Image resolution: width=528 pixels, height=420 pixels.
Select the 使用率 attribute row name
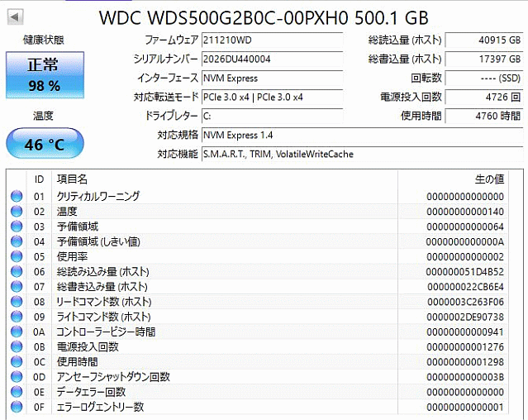(72, 256)
